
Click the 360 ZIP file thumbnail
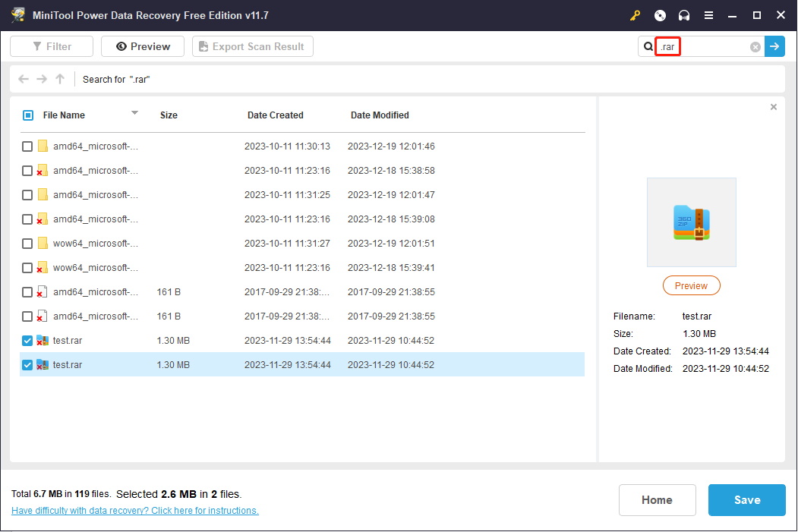(691, 222)
